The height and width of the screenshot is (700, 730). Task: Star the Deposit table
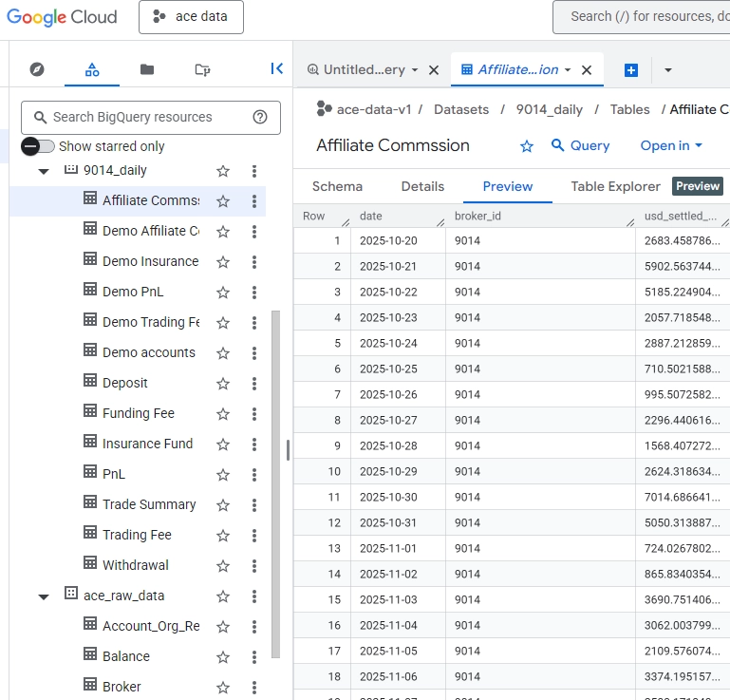[223, 384]
